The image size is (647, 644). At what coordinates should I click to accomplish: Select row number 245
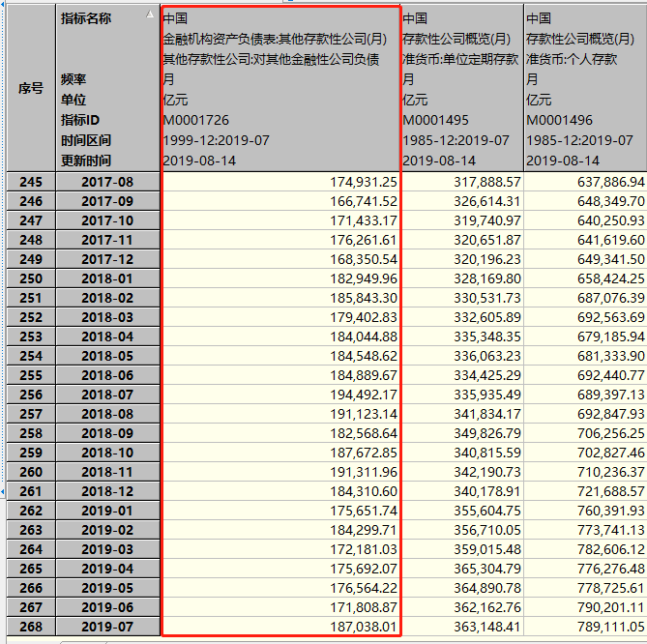point(31,182)
